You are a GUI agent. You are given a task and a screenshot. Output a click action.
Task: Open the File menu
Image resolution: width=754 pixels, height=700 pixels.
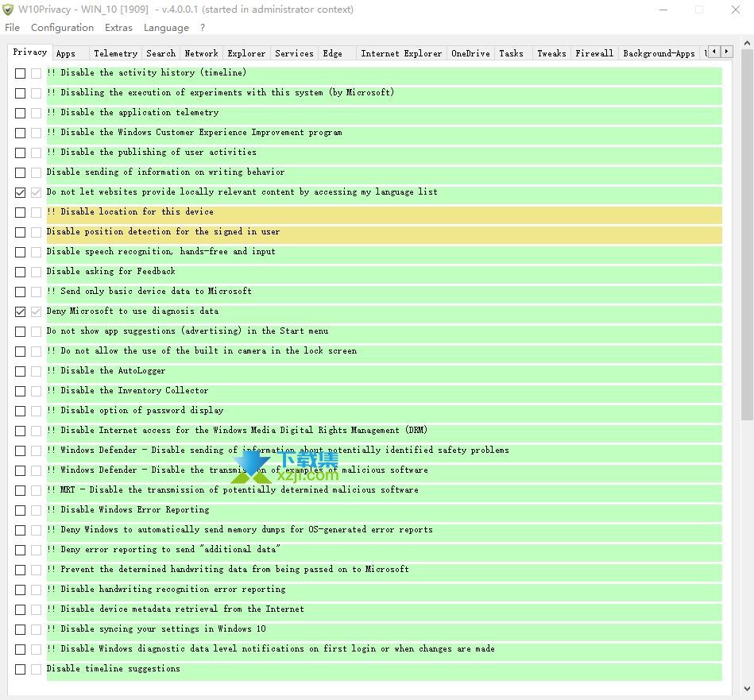pos(12,27)
